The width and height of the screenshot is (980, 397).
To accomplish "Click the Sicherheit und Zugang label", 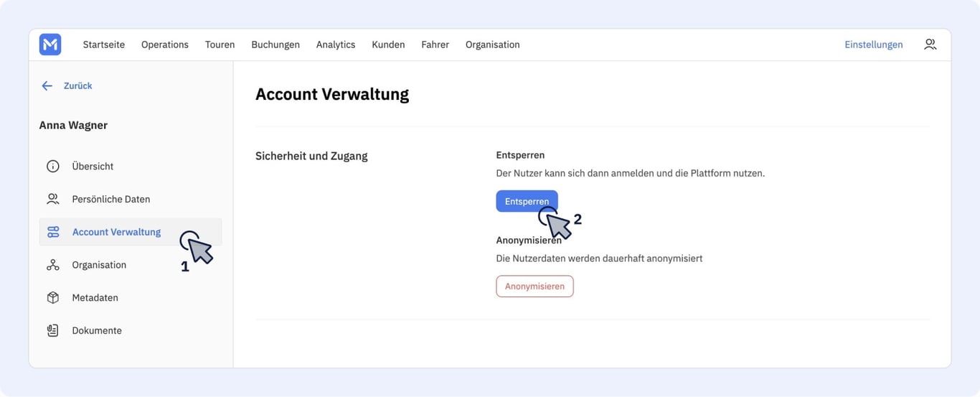I will click(x=311, y=156).
